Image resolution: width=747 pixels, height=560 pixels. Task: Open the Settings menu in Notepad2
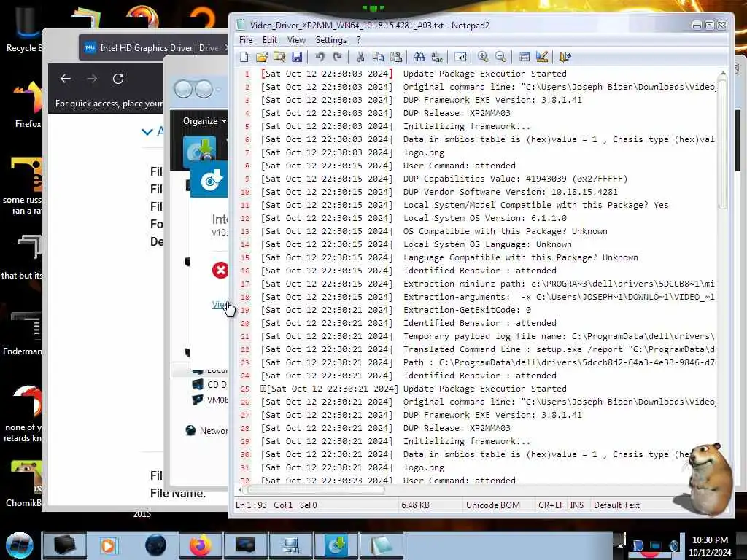(x=330, y=40)
